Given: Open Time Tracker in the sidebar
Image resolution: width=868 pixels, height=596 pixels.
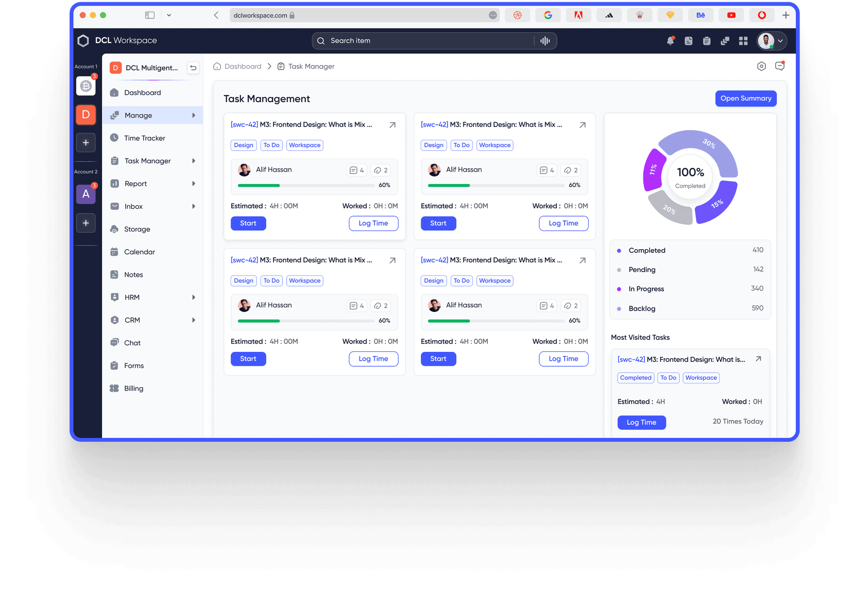Looking at the screenshot, I should pos(153,138).
